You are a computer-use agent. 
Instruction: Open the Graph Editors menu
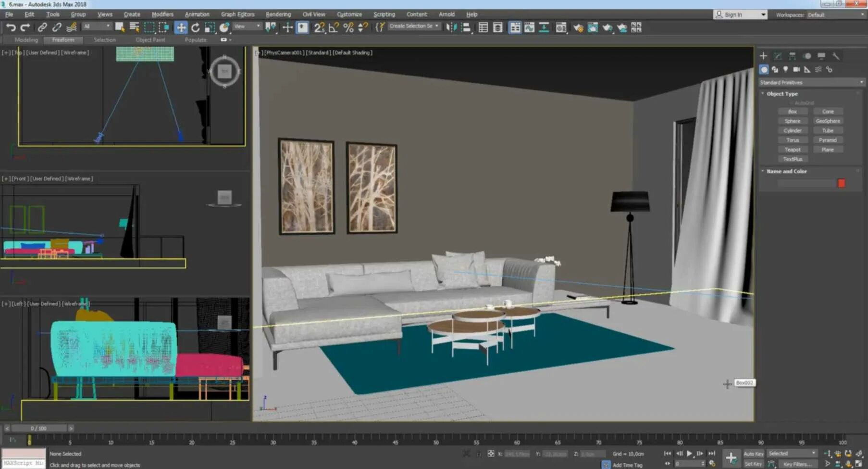[x=237, y=14]
